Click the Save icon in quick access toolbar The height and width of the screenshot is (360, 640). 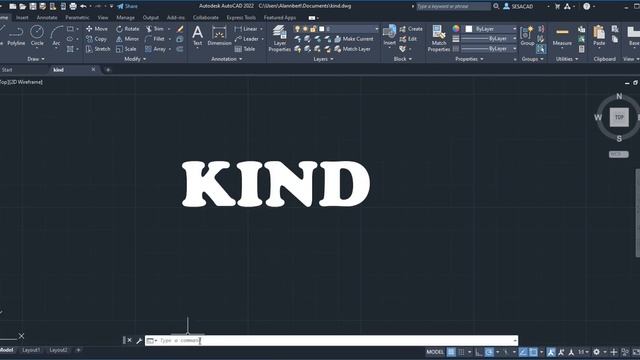33,6
